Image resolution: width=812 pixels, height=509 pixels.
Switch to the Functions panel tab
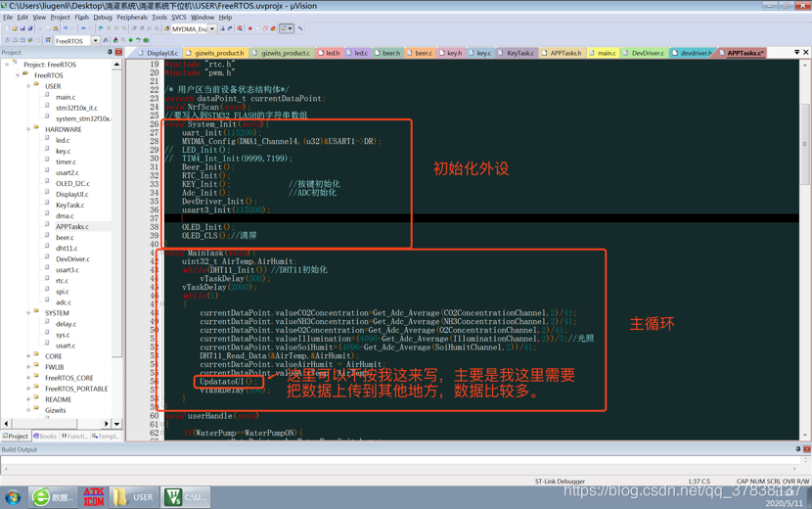[x=74, y=436]
